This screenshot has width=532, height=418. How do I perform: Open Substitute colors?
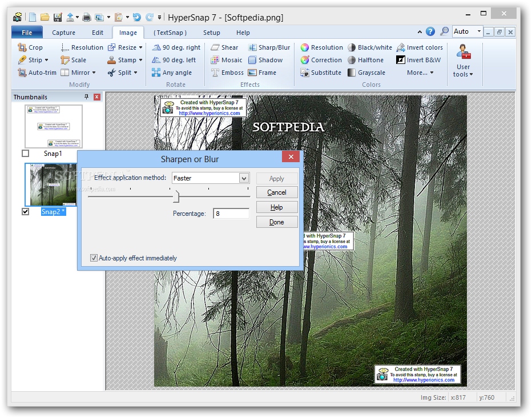tap(321, 73)
